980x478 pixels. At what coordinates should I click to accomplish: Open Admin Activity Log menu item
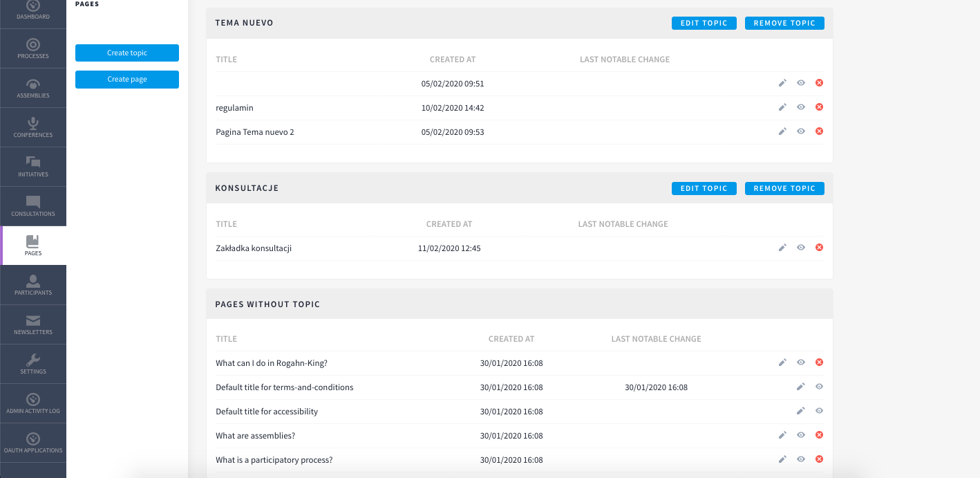[x=33, y=403]
